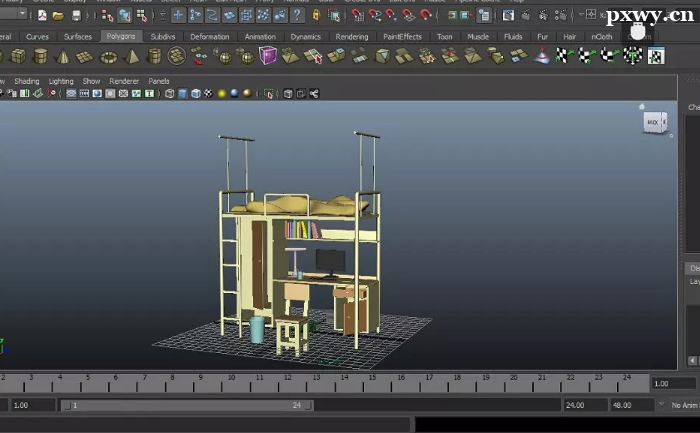Create a polygon torus from the shelf
Image resolution: width=700 pixels, height=433 pixels.
(108, 57)
